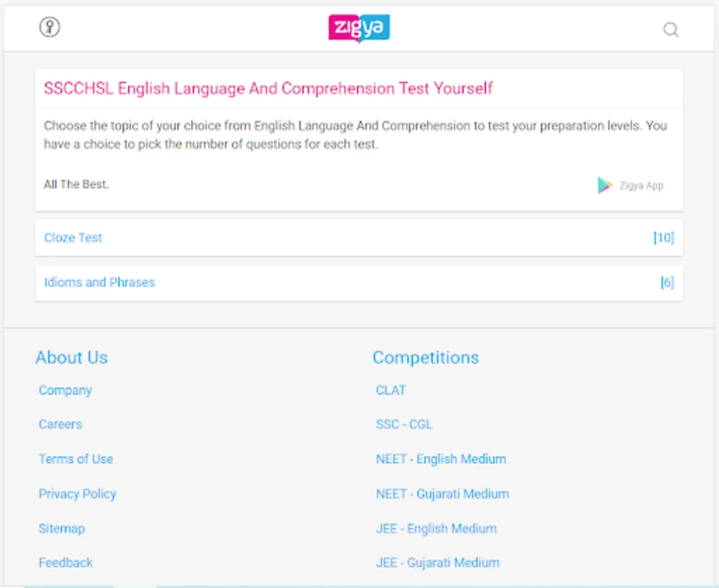
Task: Open the Careers link
Action: pyautogui.click(x=61, y=425)
